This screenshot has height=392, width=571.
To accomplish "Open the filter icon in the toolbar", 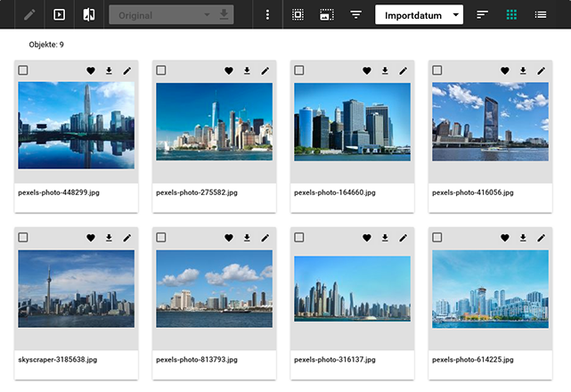I will 355,14.
